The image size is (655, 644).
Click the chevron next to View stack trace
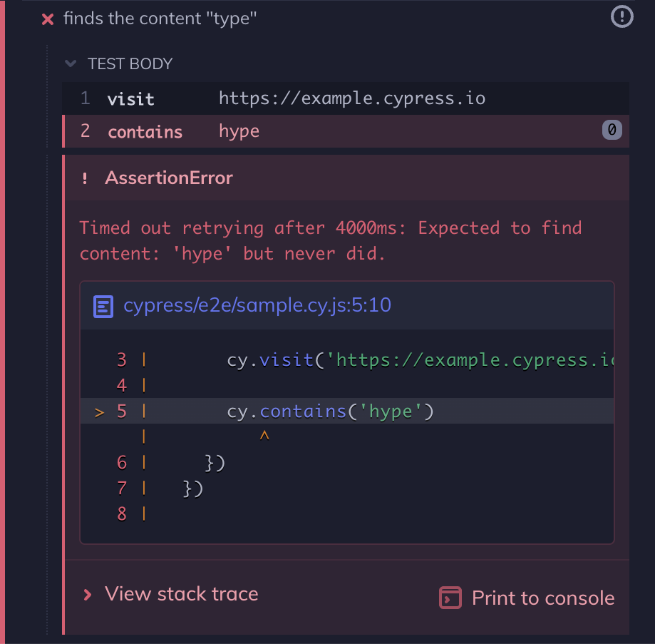[x=88, y=593]
